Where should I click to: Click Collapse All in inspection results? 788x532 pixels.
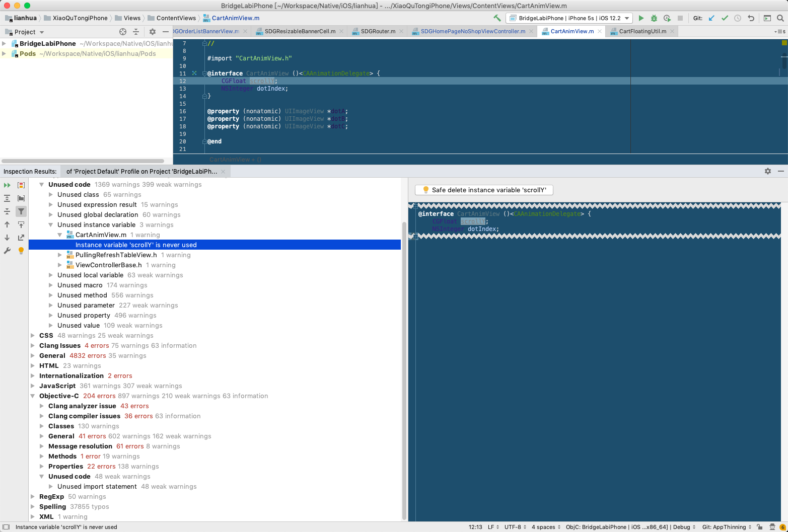pyautogui.click(x=7, y=211)
